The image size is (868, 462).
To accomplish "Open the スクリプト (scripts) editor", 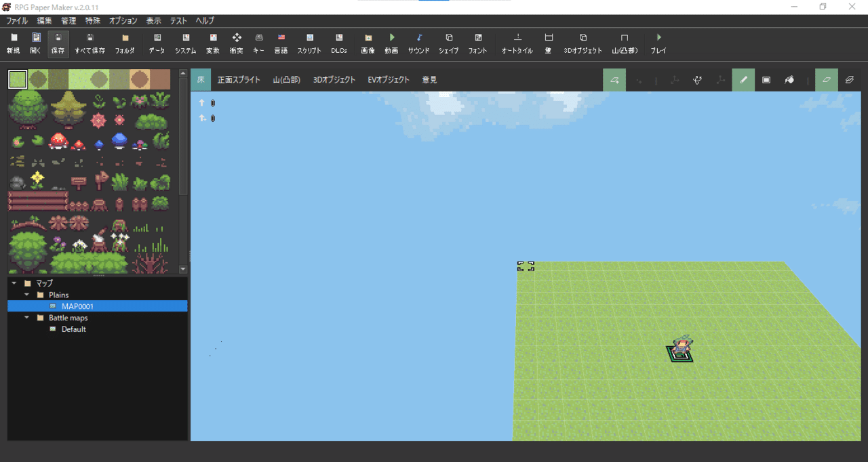I will tap(309, 42).
